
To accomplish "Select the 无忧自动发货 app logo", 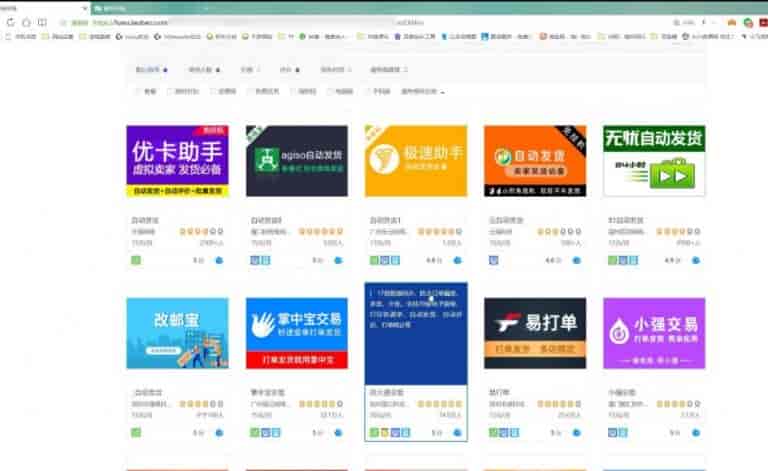I will point(653,161).
